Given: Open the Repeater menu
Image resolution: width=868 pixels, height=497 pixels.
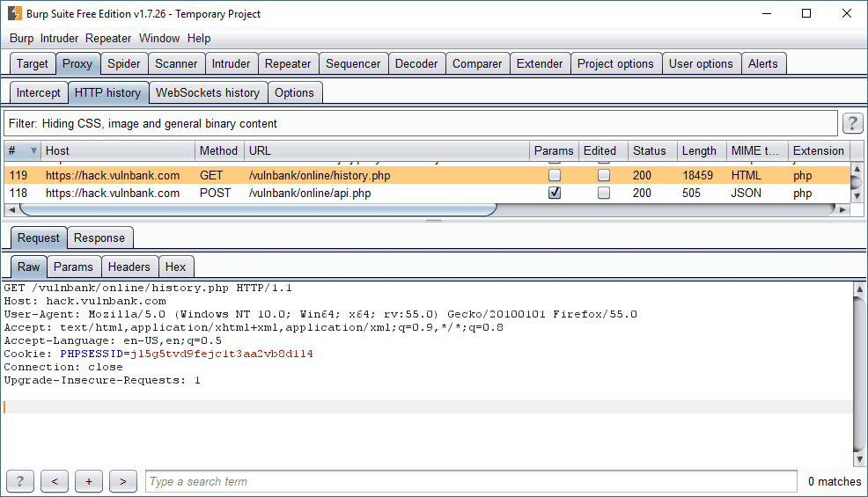Looking at the screenshot, I should (108, 38).
